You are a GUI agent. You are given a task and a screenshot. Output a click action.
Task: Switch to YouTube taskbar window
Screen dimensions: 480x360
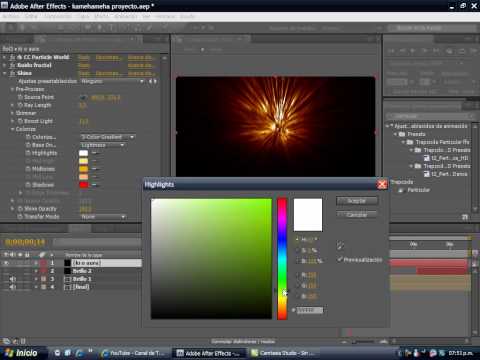(x=135, y=353)
